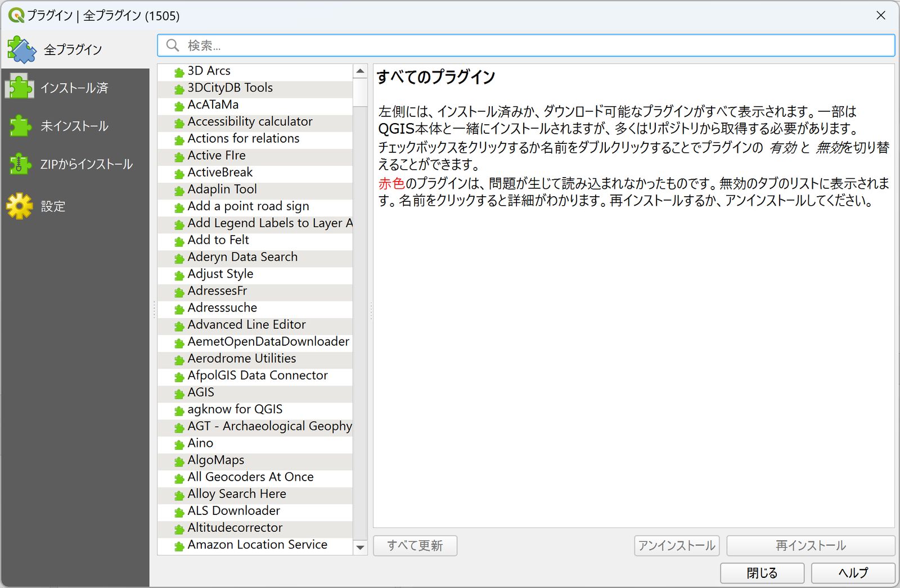This screenshot has height=588, width=900.
Task: Click the アンインストール button
Action: (677, 545)
